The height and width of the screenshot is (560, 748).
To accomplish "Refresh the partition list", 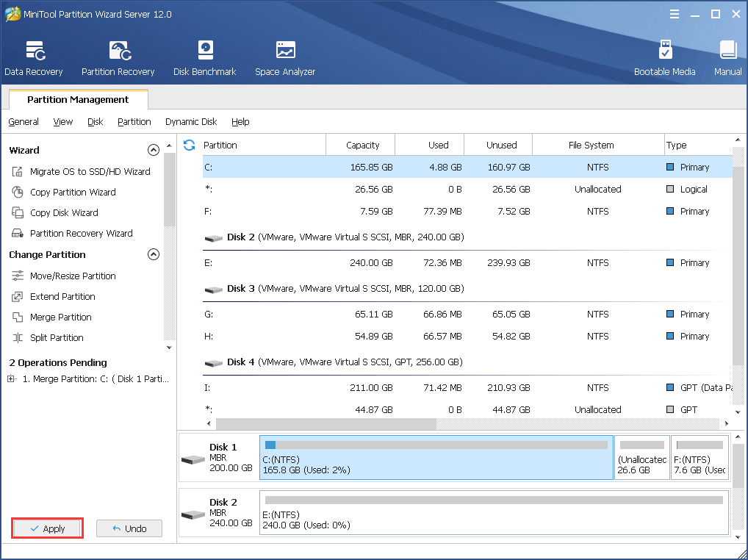I will pos(190,145).
